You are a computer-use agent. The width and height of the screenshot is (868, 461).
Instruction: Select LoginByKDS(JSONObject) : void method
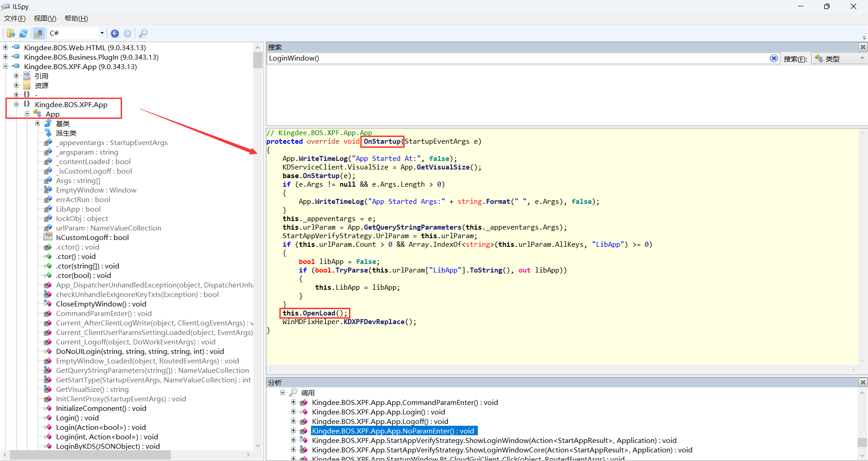[x=108, y=446]
